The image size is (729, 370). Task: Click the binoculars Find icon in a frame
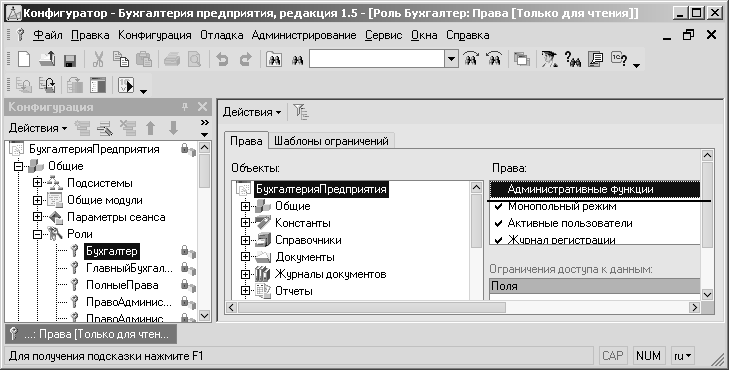point(274,59)
